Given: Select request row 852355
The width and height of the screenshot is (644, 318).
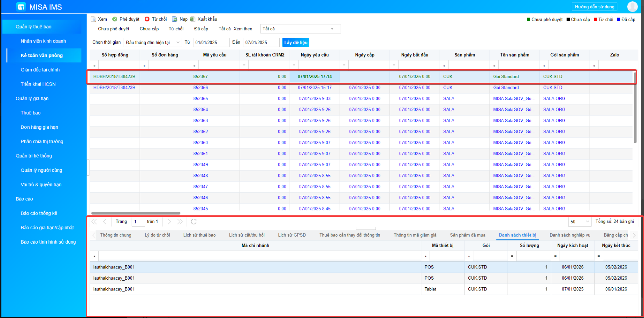Looking at the screenshot, I should pos(361,99).
